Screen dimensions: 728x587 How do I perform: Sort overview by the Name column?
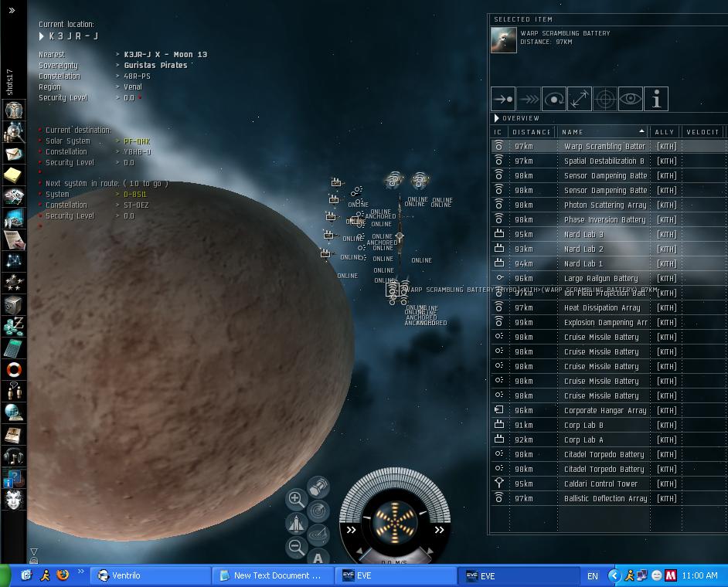(603, 132)
